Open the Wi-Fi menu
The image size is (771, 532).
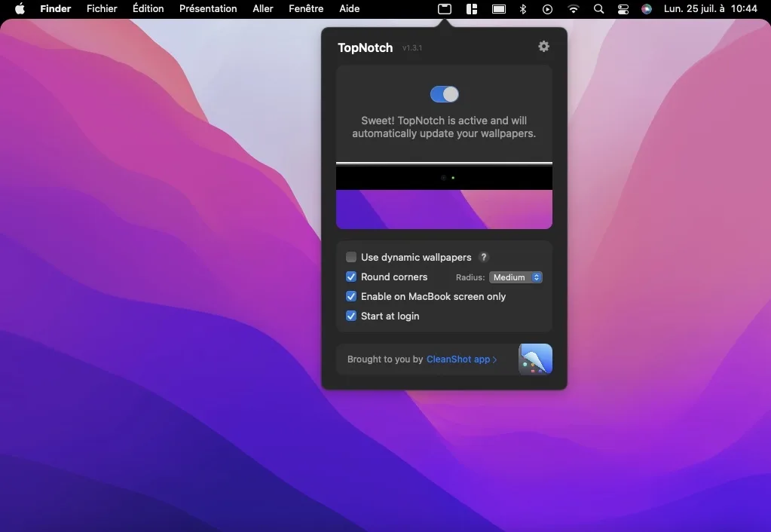click(x=573, y=9)
